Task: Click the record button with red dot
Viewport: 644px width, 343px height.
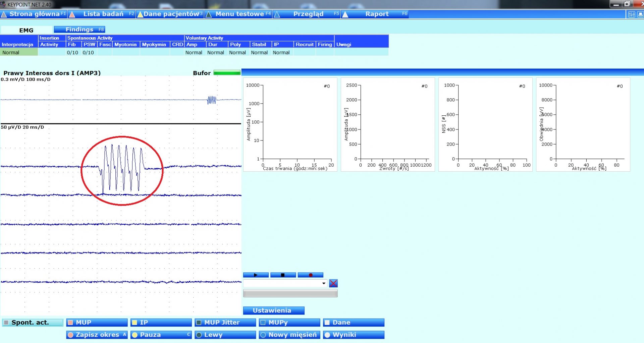Action: (x=310, y=275)
